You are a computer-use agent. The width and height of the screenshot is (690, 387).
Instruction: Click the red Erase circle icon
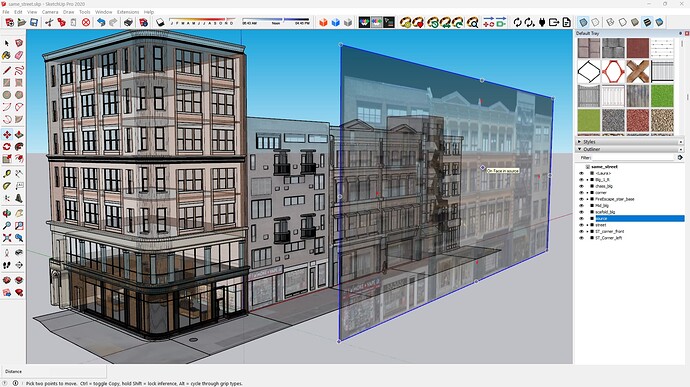86,22
